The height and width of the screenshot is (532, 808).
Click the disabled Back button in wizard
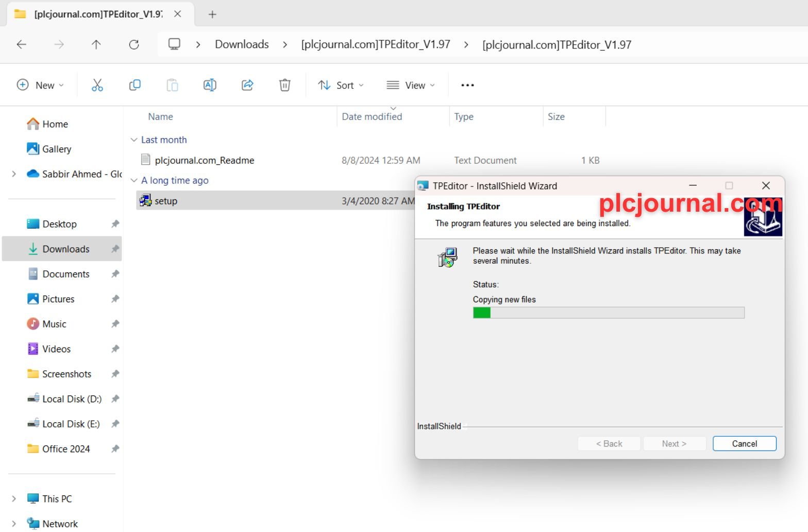pyautogui.click(x=609, y=443)
